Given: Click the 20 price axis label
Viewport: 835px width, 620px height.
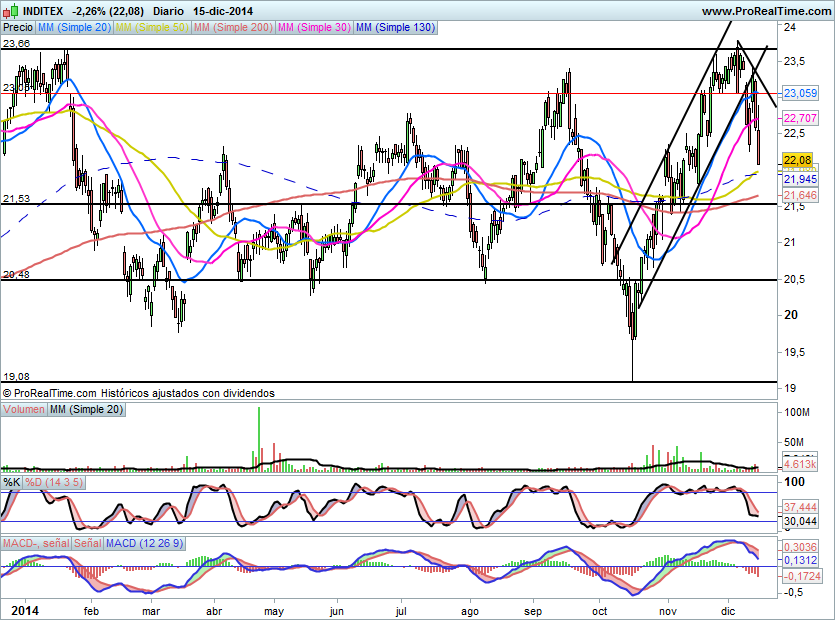Looking at the screenshot, I should 791,315.
